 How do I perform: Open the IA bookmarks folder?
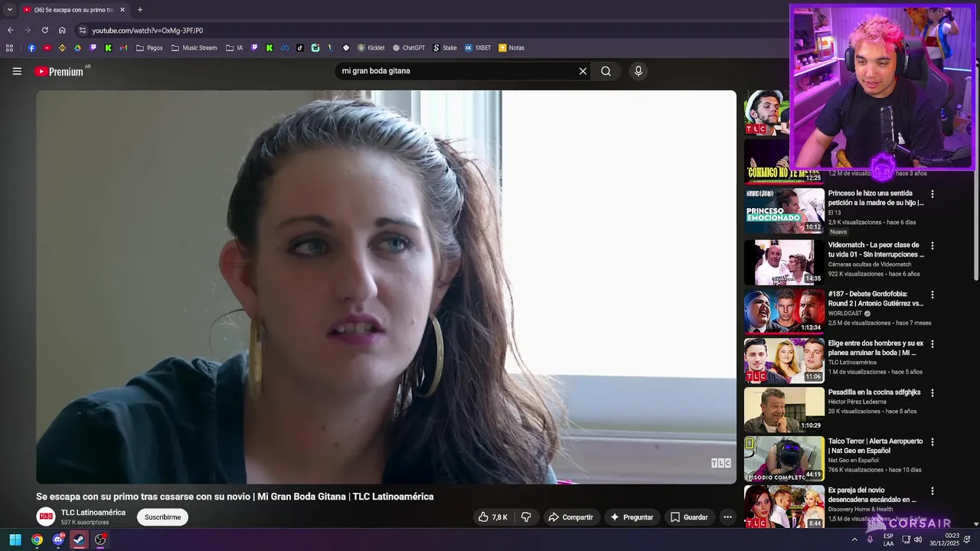coord(234,47)
